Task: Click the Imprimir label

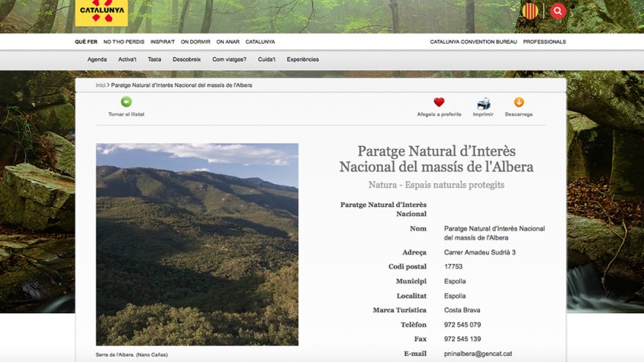Action: pyautogui.click(x=483, y=115)
